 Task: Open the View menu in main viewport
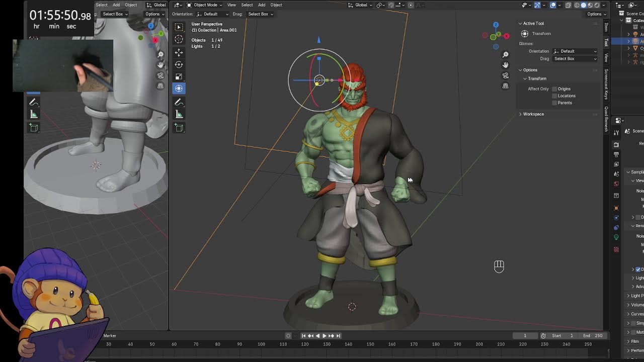coord(231,5)
